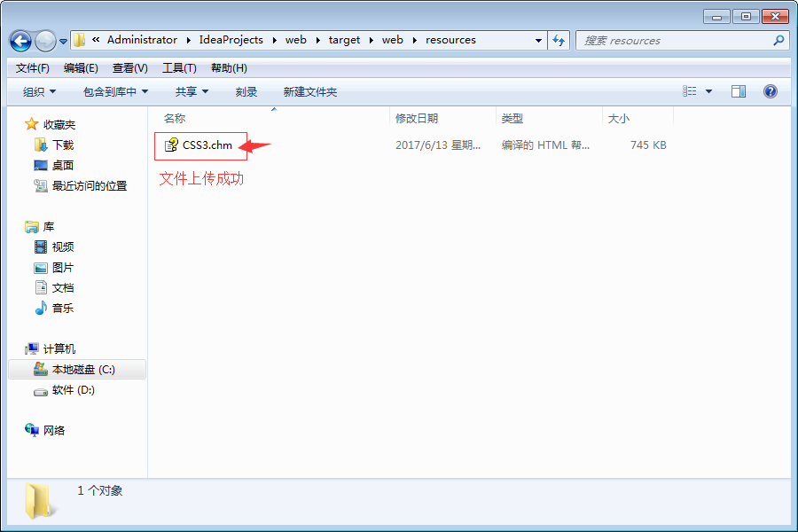Click the 2017/6/13 modified date cell

coord(438,145)
